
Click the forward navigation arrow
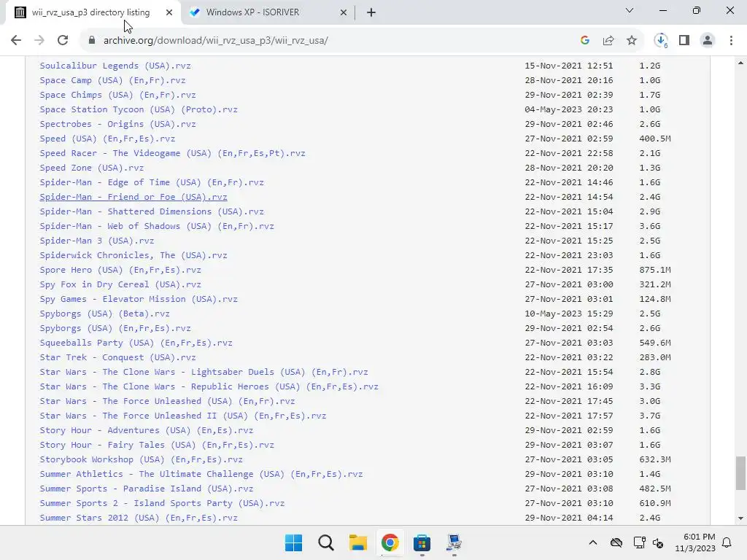[x=39, y=40]
